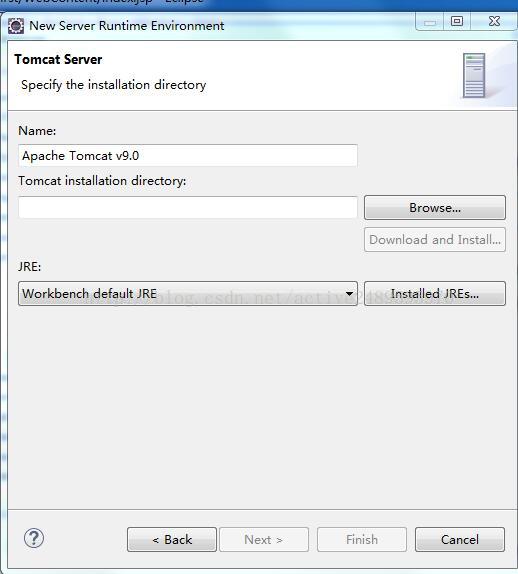The height and width of the screenshot is (574, 518).
Task: Cancel the New Server Runtime dialog
Action: [460, 540]
